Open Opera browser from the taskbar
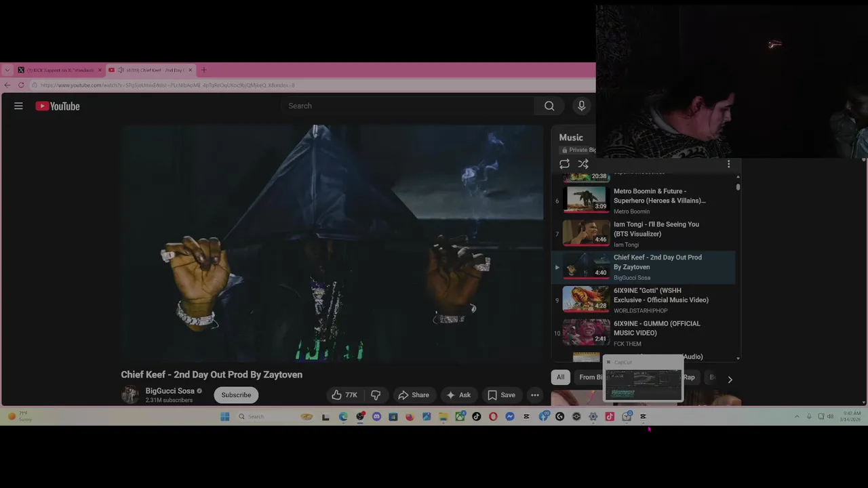The height and width of the screenshot is (488, 868). point(493,416)
